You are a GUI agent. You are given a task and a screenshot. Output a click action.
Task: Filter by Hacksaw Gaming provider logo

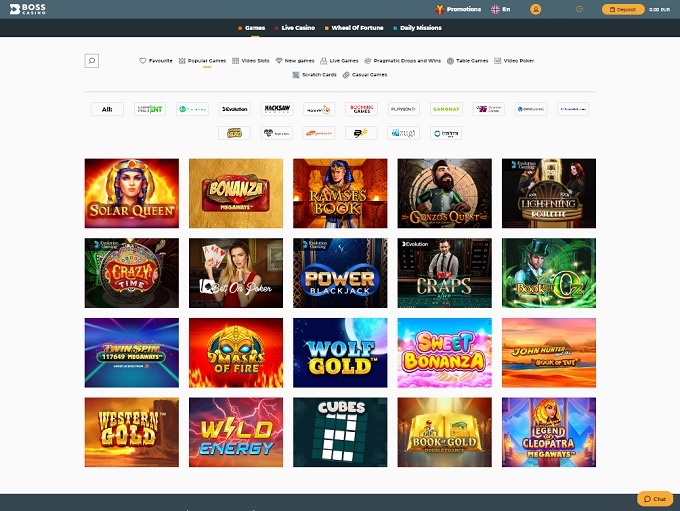coord(277,109)
